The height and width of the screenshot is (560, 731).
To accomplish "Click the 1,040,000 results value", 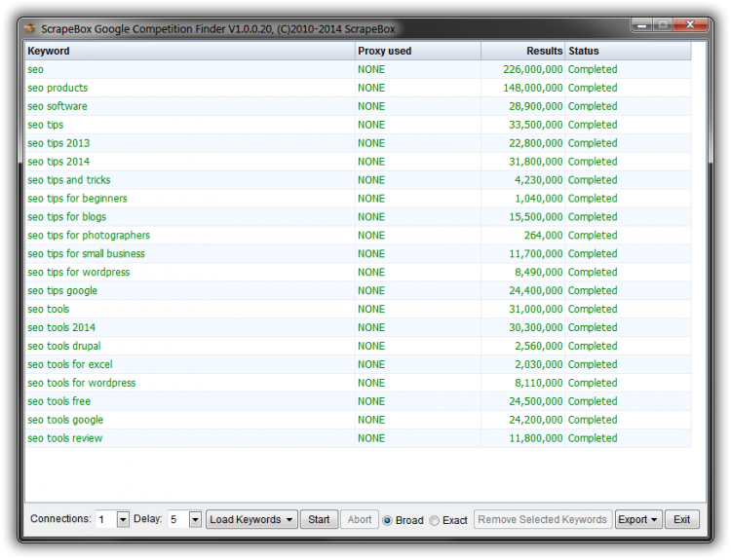I will coord(539,199).
